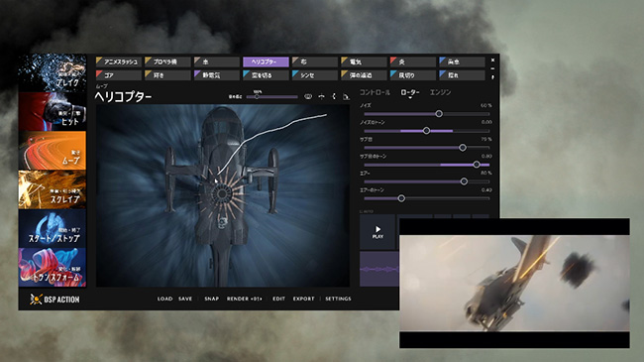644x362 pixels.
Task: Open the ヒット category thumbnail
Action: point(53,111)
